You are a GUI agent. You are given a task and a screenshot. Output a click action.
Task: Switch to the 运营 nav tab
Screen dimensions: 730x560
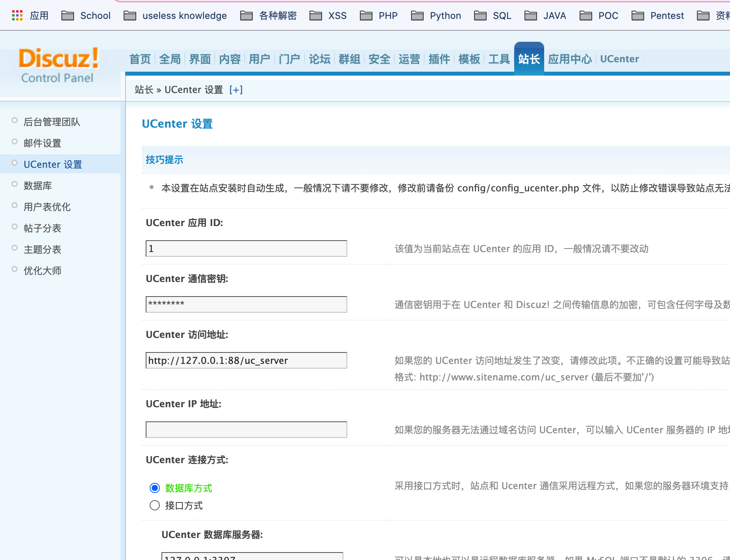click(409, 59)
